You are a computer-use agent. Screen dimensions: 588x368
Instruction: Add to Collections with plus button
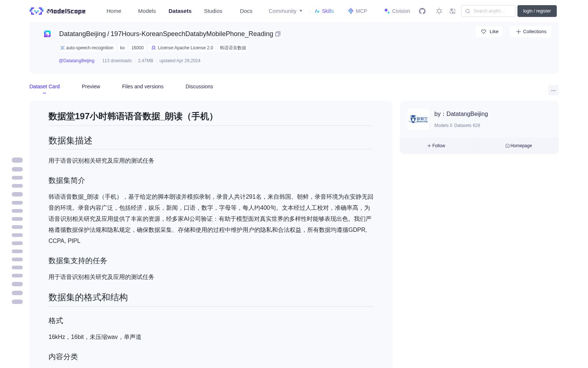[x=531, y=32]
